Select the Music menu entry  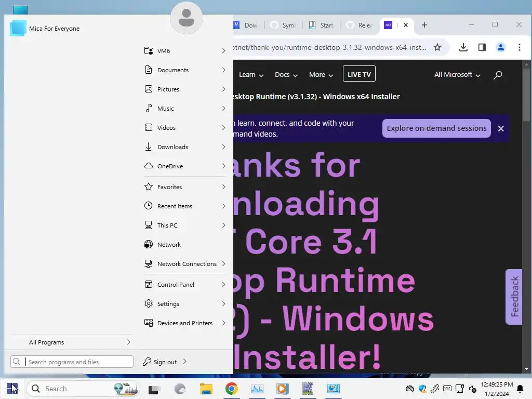(185, 109)
